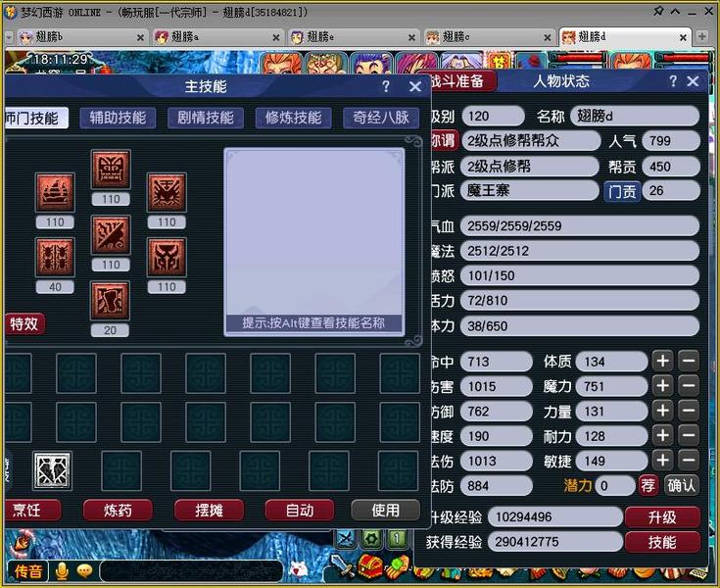Increase 魔力 with the plus button
The height and width of the screenshot is (588, 720).
[662, 386]
